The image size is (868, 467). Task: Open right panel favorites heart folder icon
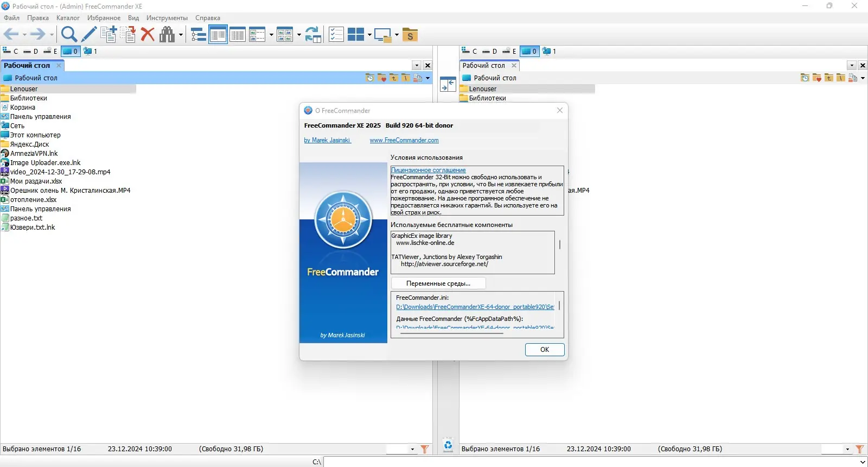pos(817,78)
